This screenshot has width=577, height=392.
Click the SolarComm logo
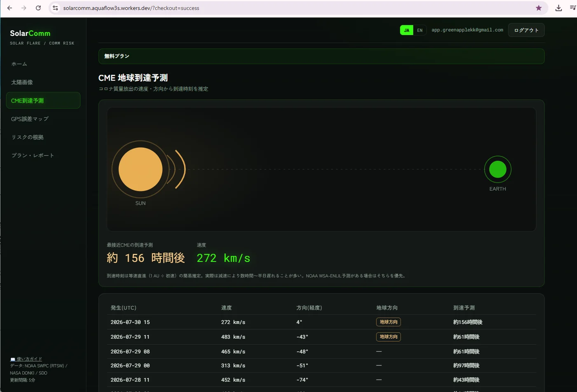(30, 33)
